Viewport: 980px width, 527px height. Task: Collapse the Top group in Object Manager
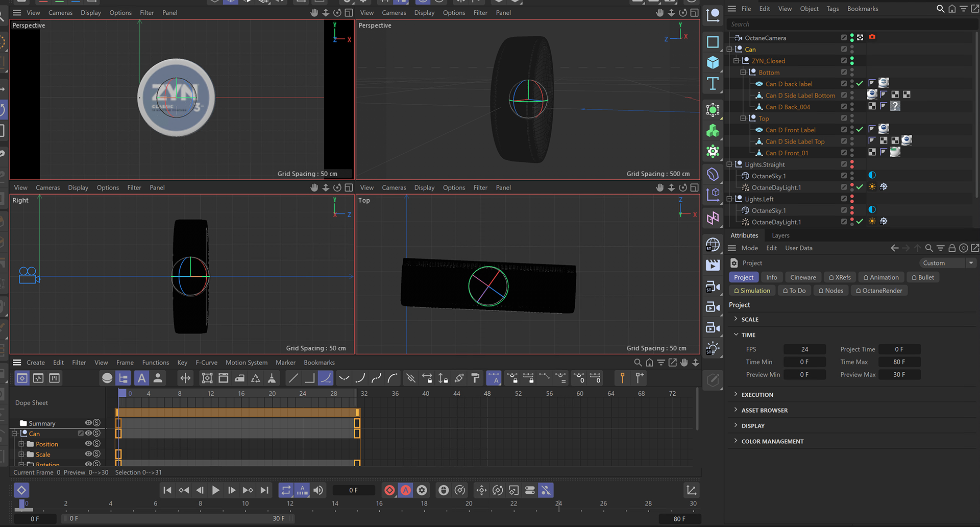tap(743, 118)
